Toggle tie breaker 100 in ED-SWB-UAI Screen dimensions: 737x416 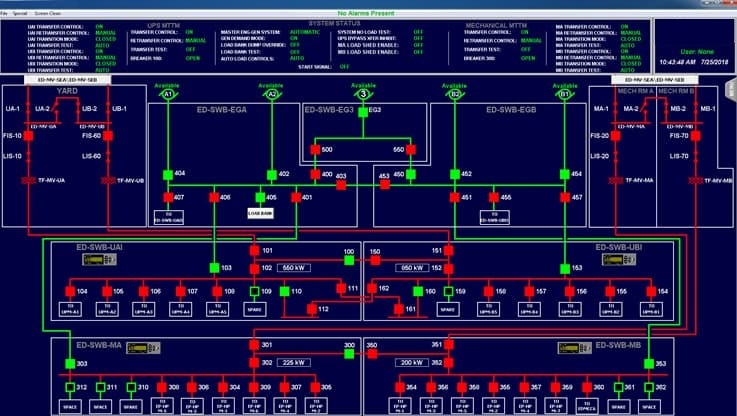tap(349, 259)
